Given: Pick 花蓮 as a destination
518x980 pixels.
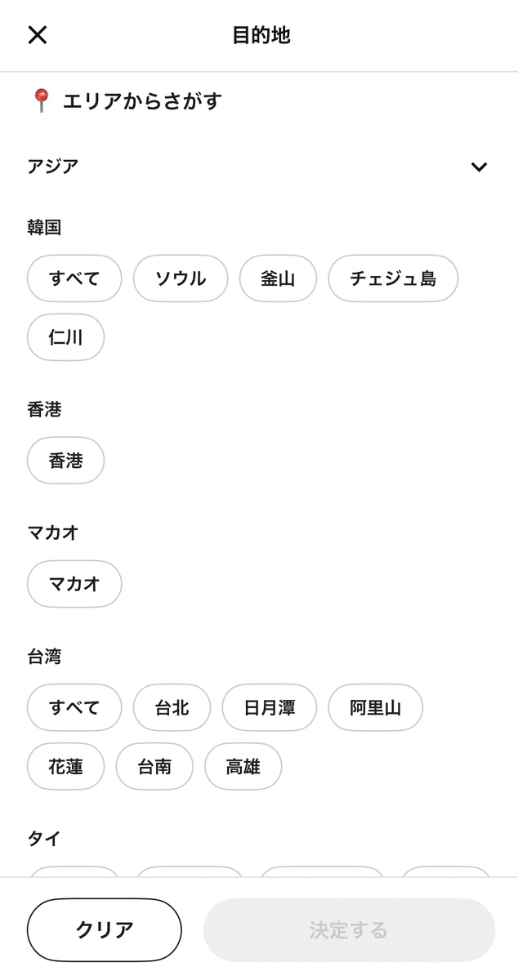Looking at the screenshot, I should click(x=65, y=766).
